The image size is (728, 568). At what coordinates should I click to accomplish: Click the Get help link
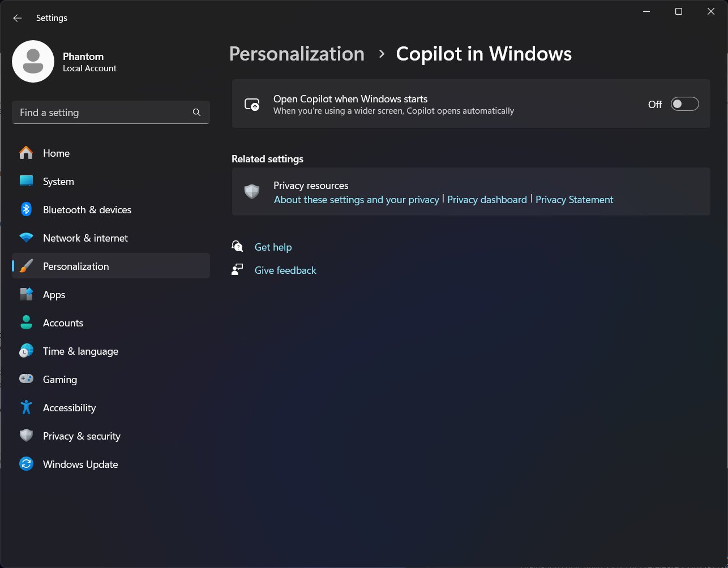pos(273,247)
